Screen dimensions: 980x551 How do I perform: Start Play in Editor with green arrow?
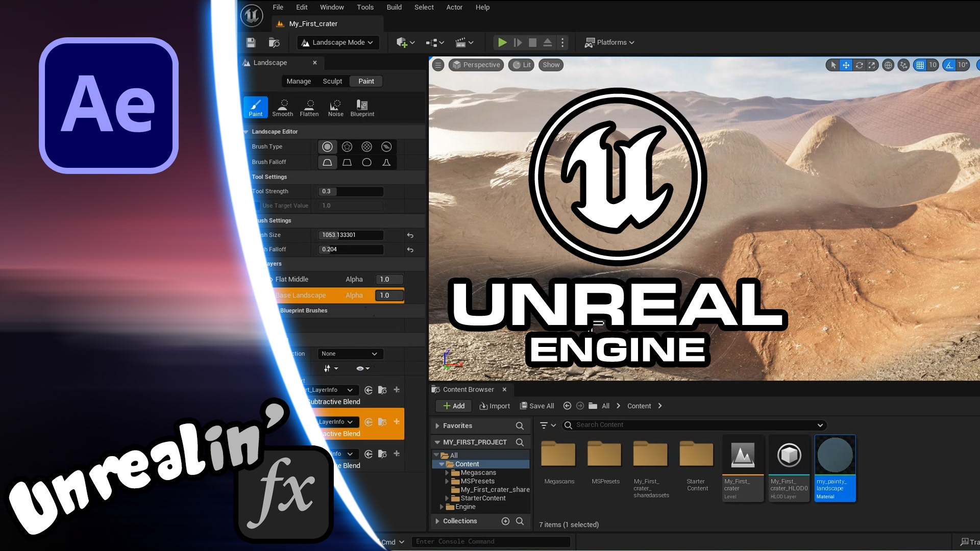pos(502,42)
